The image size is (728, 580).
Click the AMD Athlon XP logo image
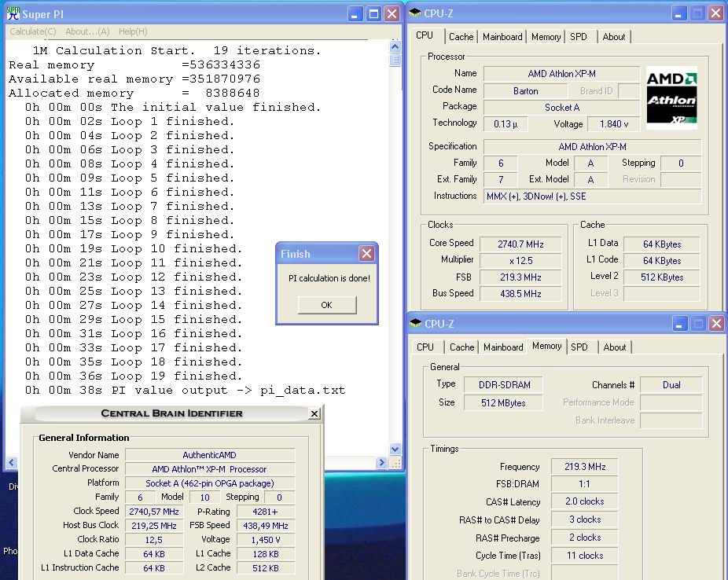pyautogui.click(x=671, y=97)
